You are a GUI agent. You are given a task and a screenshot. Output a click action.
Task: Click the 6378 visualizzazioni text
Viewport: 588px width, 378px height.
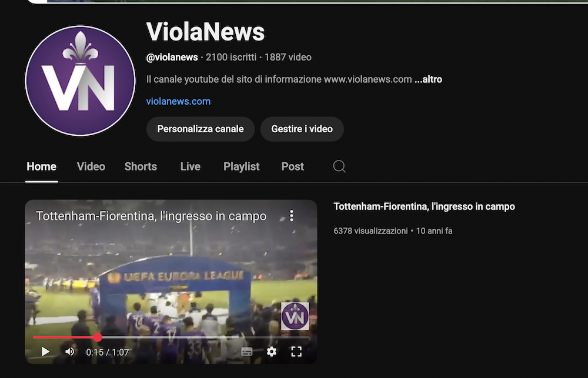[x=370, y=231]
